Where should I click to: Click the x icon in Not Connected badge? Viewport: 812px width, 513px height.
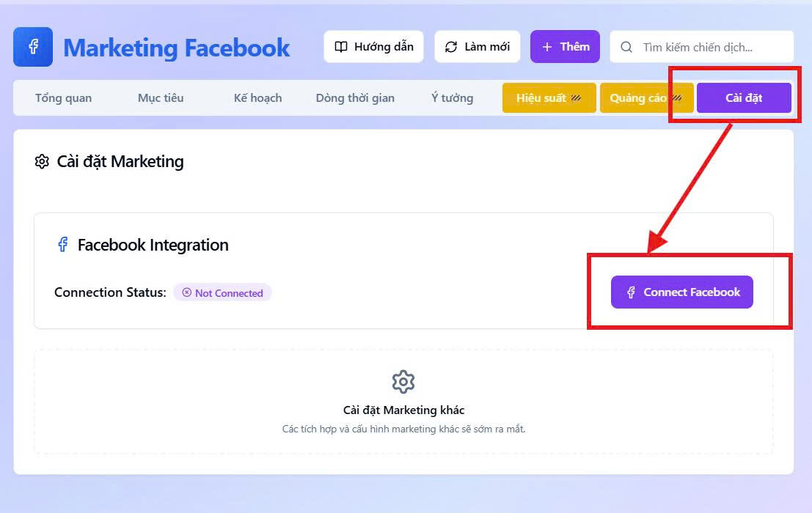[187, 292]
